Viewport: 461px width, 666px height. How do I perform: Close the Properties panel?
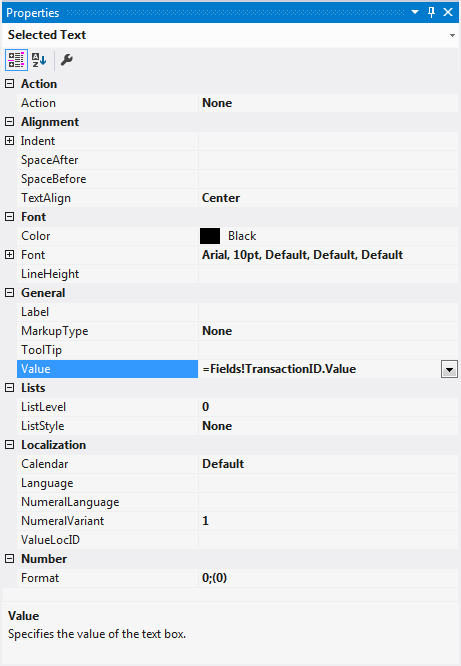coord(448,12)
